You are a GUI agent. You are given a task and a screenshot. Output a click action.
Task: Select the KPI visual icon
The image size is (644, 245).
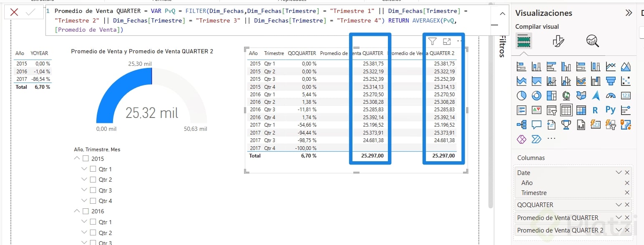536,110
